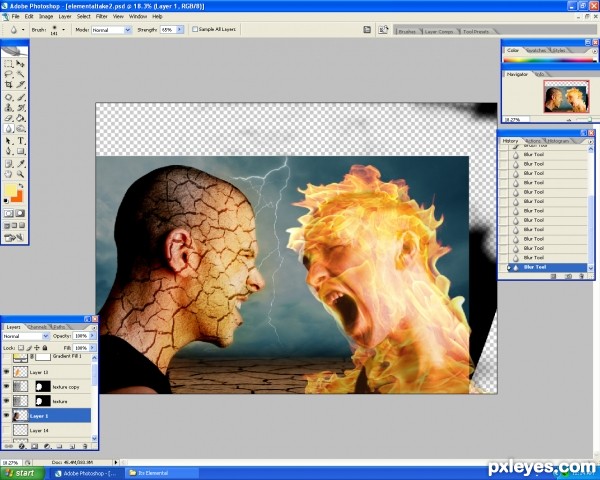Select the Paint Bucket tool

pyautogui.click(x=21, y=118)
